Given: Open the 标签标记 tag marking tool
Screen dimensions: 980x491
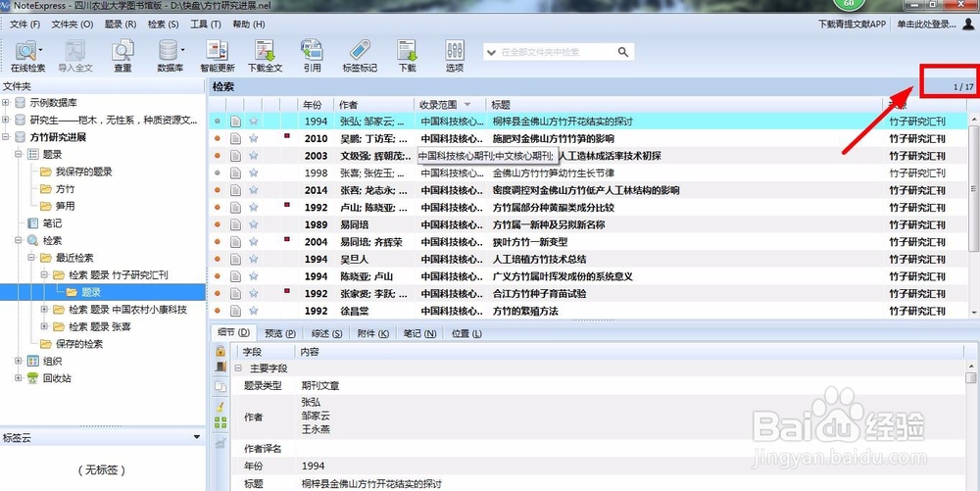Looking at the screenshot, I should tap(360, 56).
